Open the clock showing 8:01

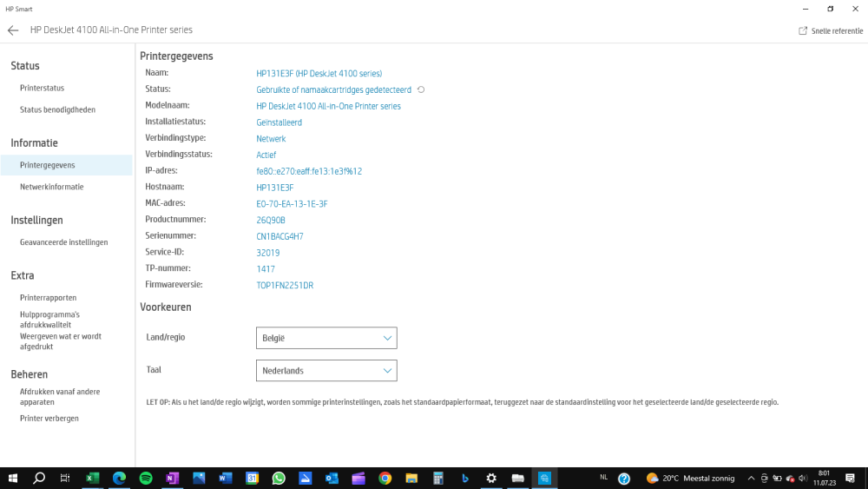tap(825, 478)
